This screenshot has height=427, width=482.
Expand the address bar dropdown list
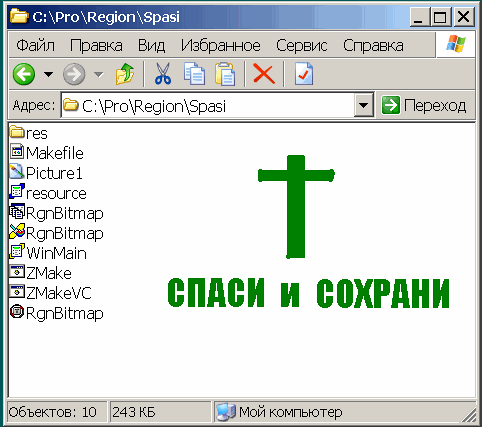[363, 106]
